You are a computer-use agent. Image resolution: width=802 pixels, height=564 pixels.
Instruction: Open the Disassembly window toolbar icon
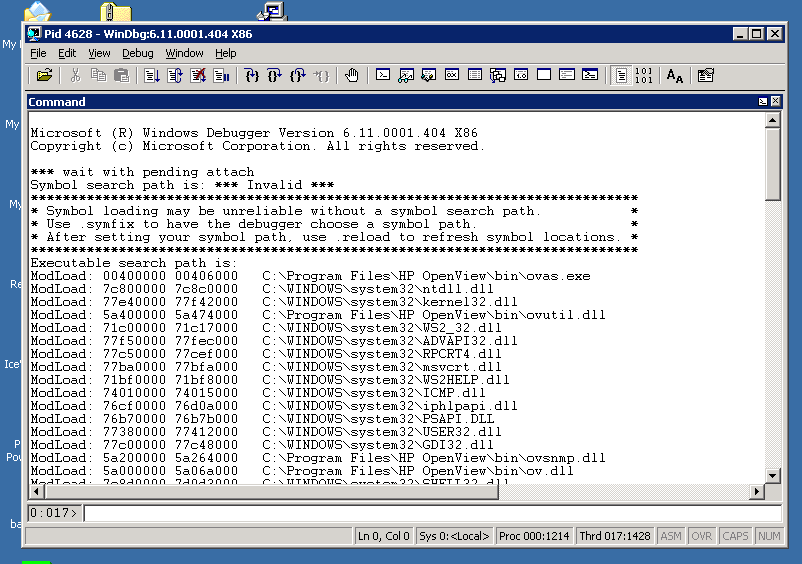tap(521, 75)
